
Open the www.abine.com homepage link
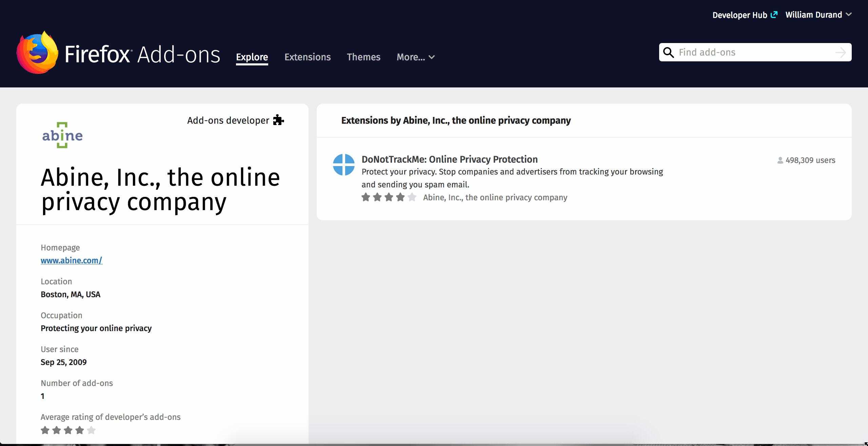tap(71, 260)
